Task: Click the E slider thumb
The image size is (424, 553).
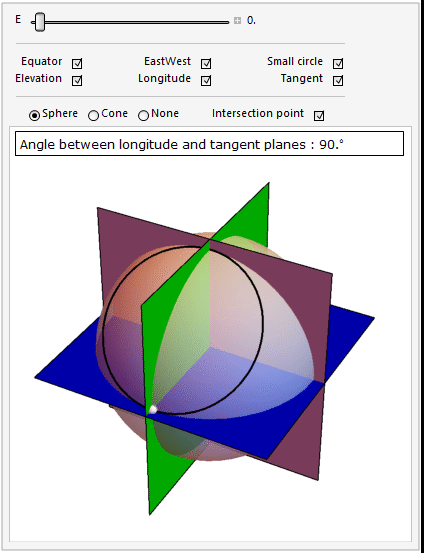Action: click(x=40, y=22)
